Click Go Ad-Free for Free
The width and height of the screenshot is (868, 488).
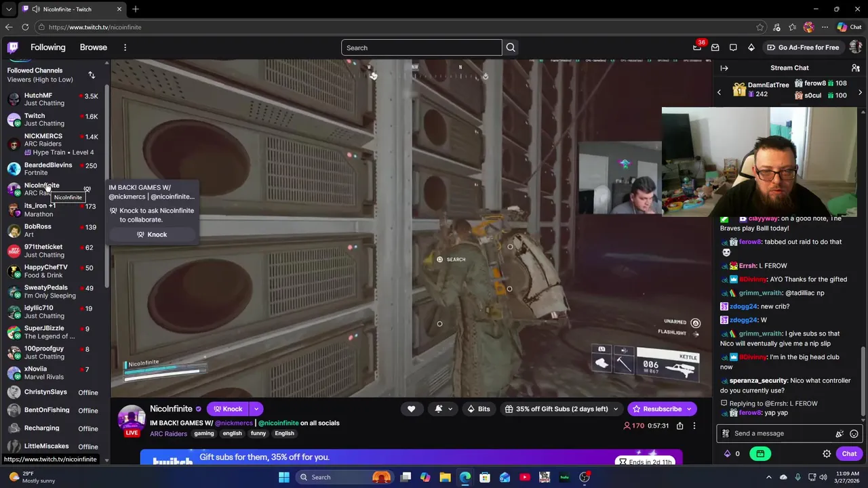pos(803,47)
